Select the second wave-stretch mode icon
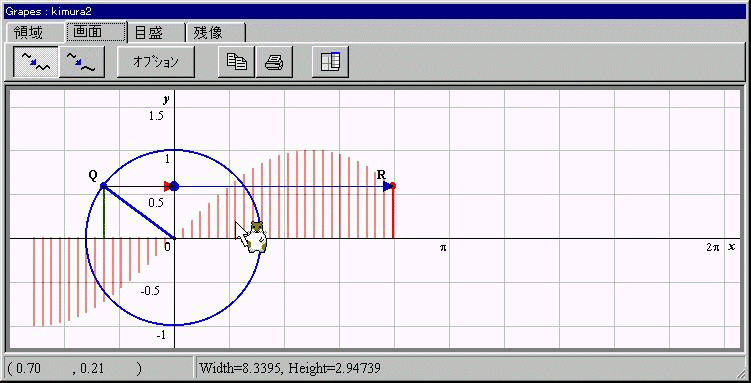Image resolution: width=751 pixels, height=383 pixels. point(81,62)
